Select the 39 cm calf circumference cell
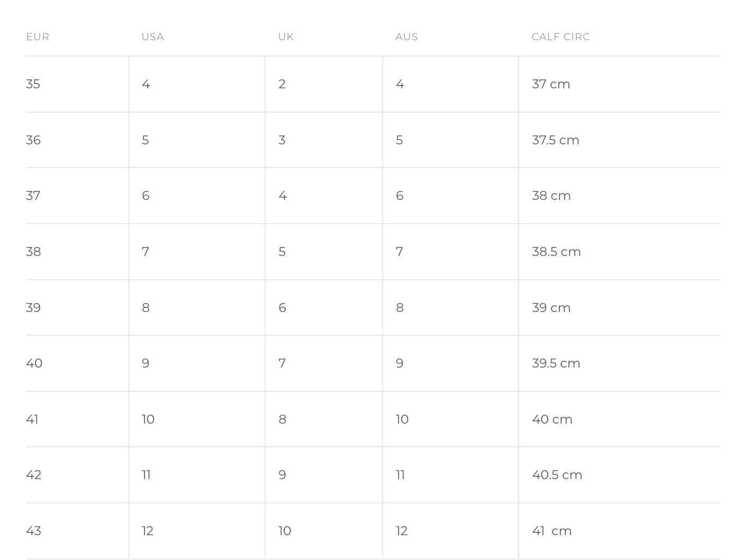 (551, 308)
